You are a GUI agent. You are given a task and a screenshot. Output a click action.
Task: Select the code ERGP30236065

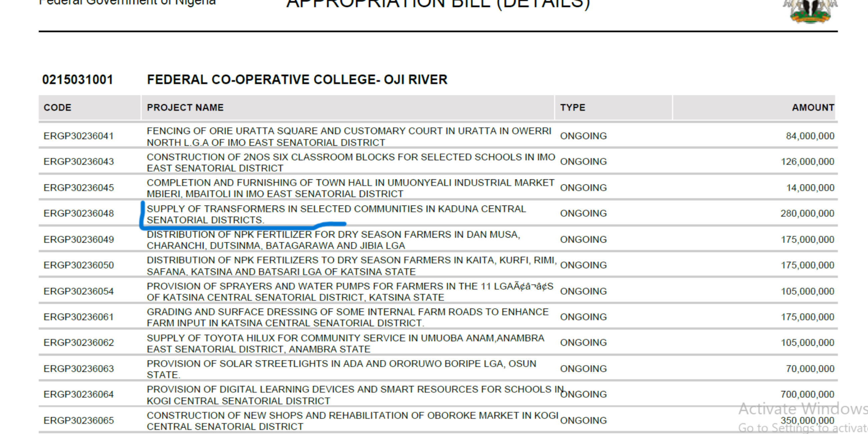tap(79, 421)
